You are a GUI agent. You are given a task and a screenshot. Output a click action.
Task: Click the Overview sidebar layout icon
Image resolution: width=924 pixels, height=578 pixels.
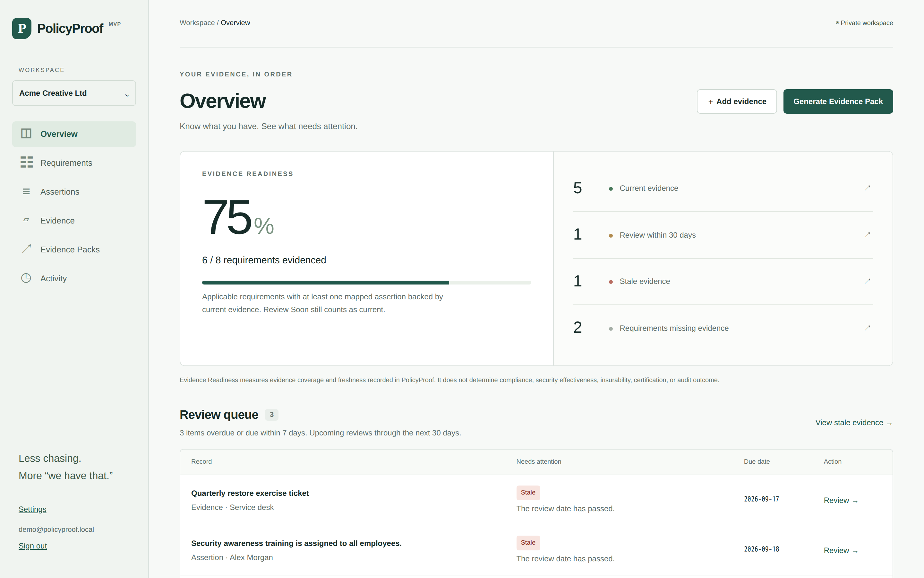tap(26, 133)
